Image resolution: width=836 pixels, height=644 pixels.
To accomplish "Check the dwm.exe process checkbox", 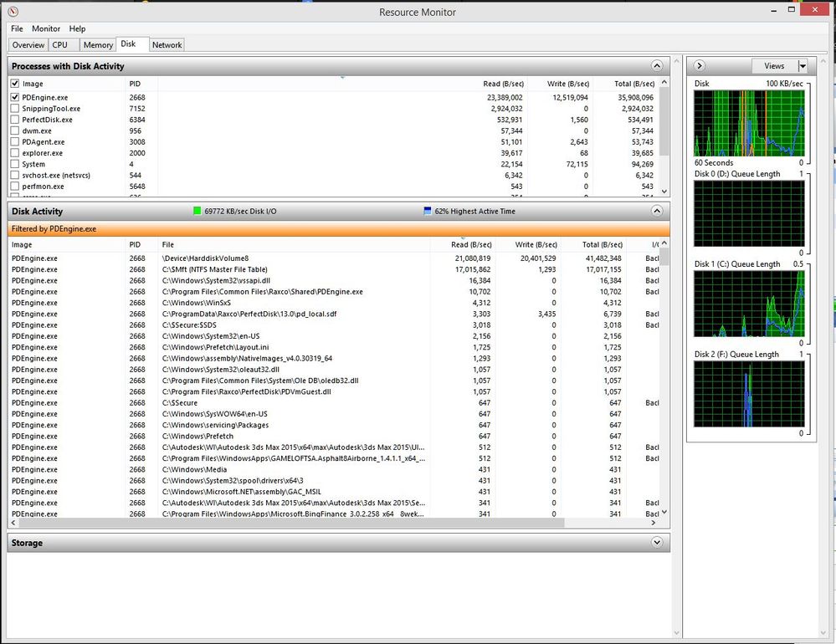I will (15, 131).
